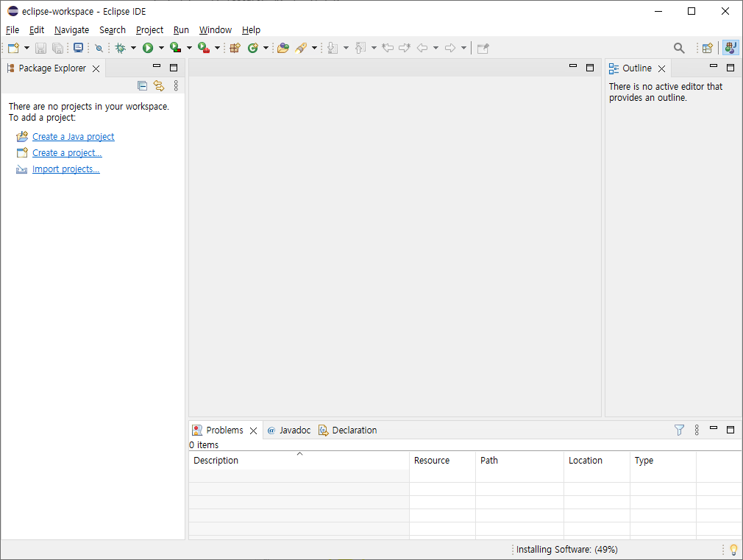Click the Import projects... link

click(x=66, y=169)
